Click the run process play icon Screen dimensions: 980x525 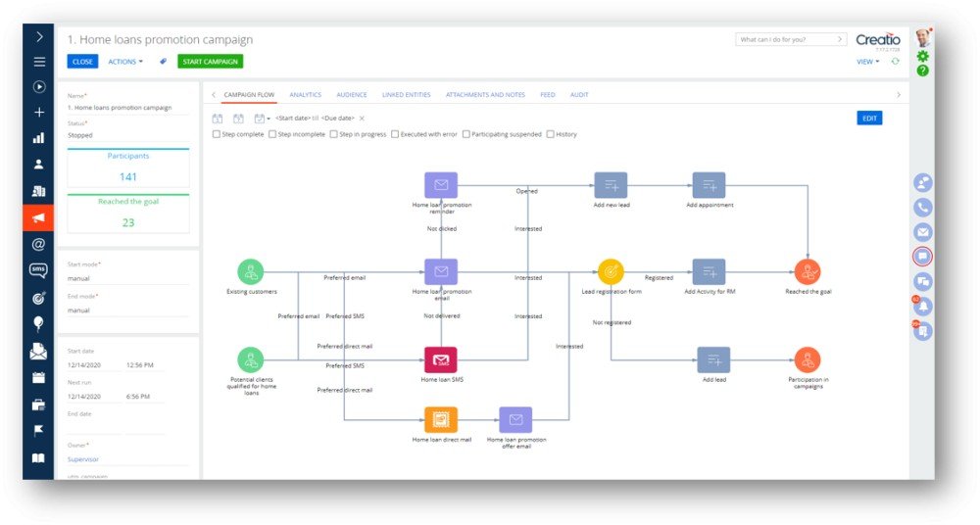coord(39,87)
